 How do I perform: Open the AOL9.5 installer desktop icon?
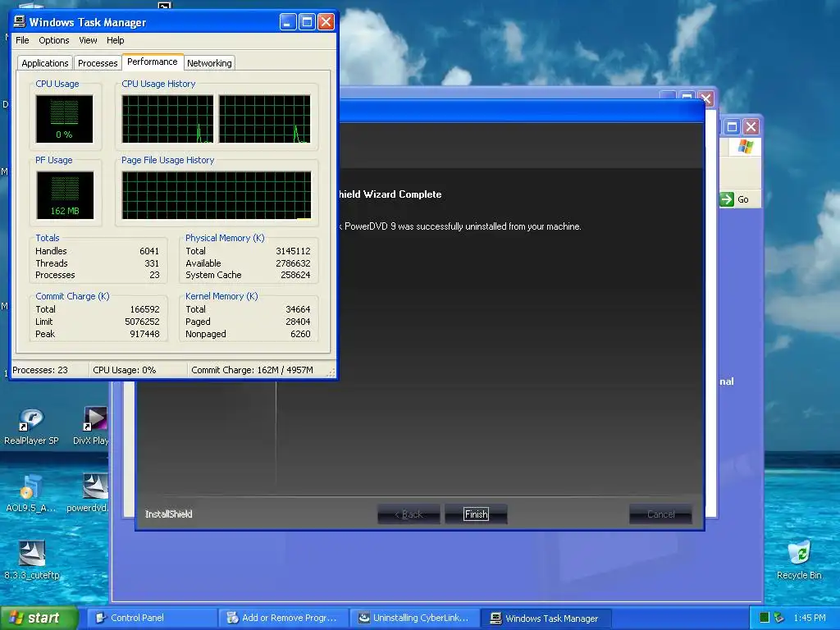click(30, 493)
